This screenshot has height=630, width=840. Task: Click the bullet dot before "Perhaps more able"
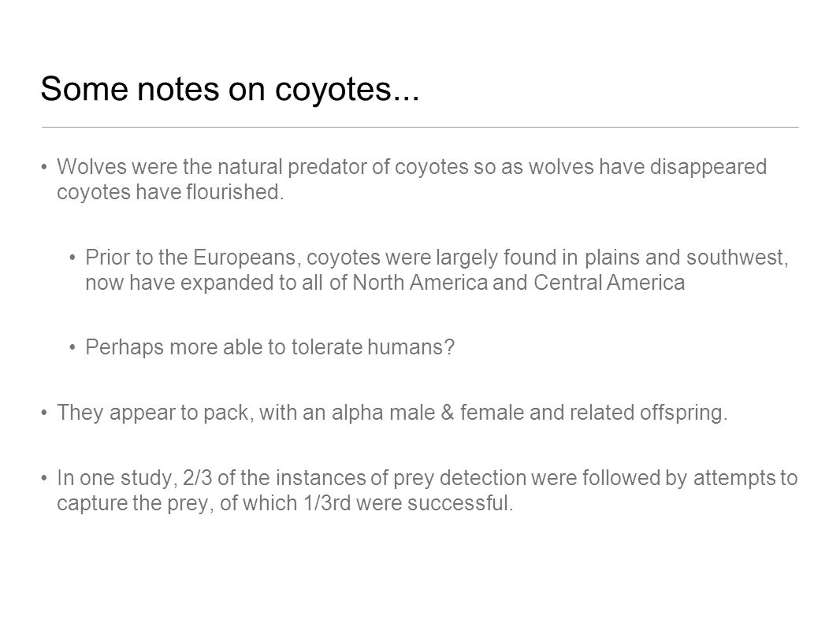(72, 348)
